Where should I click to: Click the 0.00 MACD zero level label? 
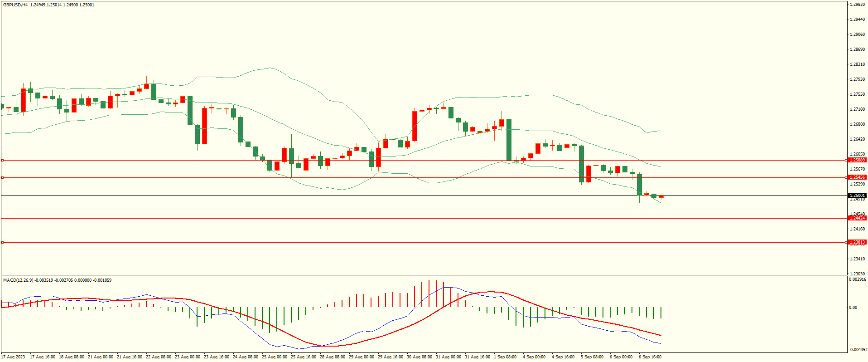coord(853,307)
